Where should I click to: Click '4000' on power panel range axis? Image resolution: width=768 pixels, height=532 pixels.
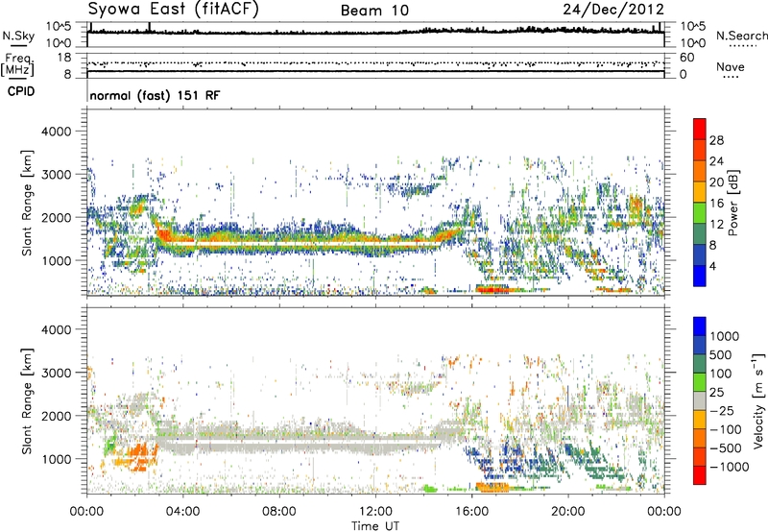tap(56, 132)
